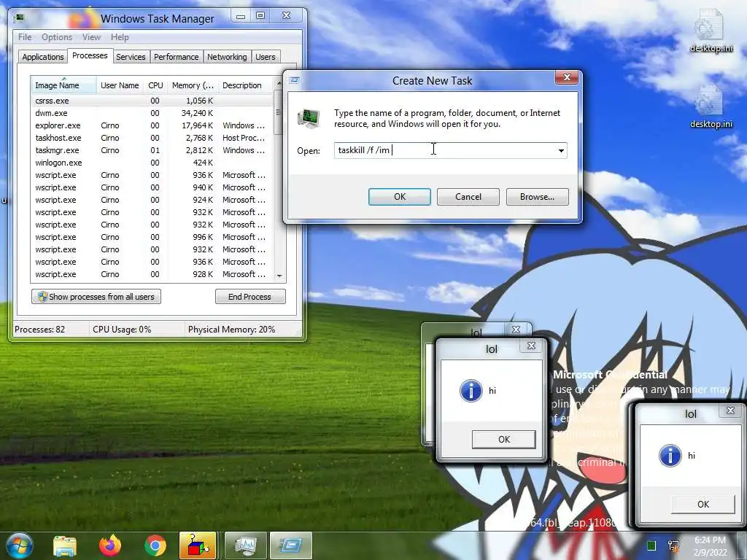747x560 pixels.
Task: Minimize the Windows Task Manager window
Action: (x=241, y=16)
